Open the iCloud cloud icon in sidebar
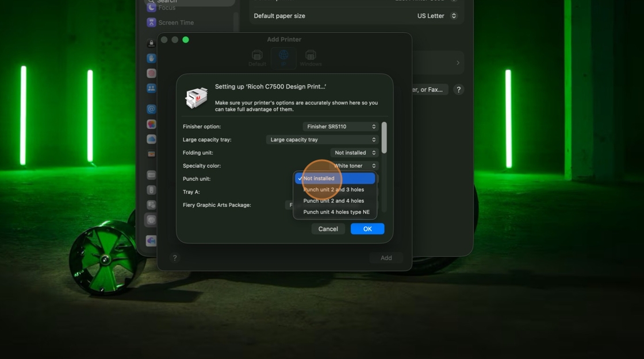This screenshot has height=359, width=644. coord(151,139)
